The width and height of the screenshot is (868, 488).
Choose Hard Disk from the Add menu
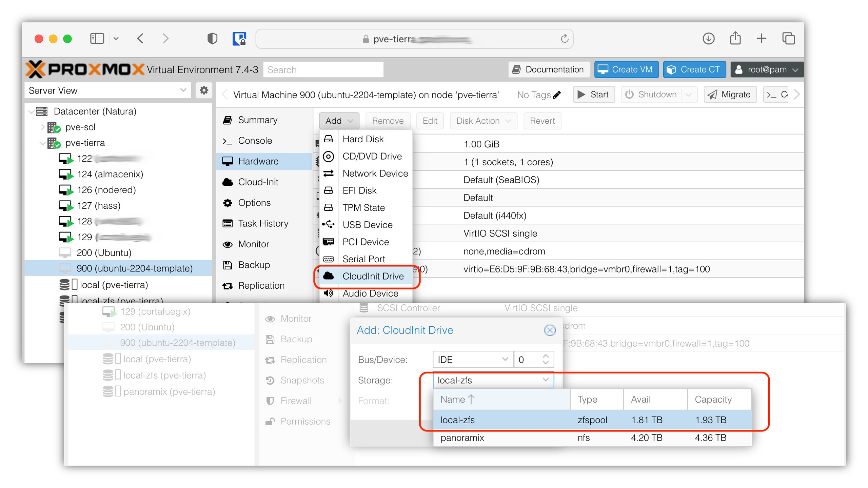pyautogui.click(x=366, y=139)
